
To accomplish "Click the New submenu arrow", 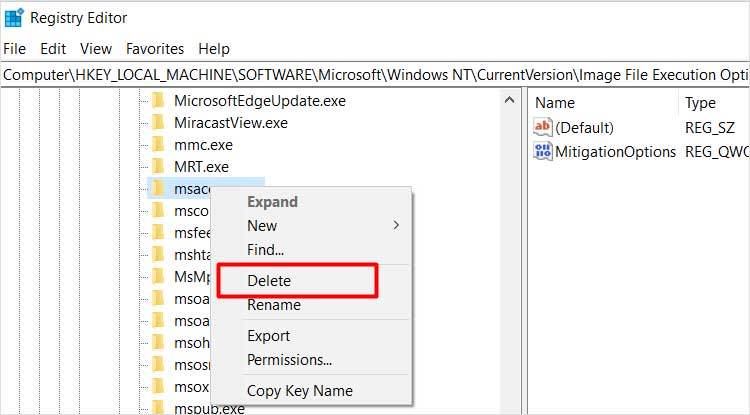I will (x=396, y=225).
